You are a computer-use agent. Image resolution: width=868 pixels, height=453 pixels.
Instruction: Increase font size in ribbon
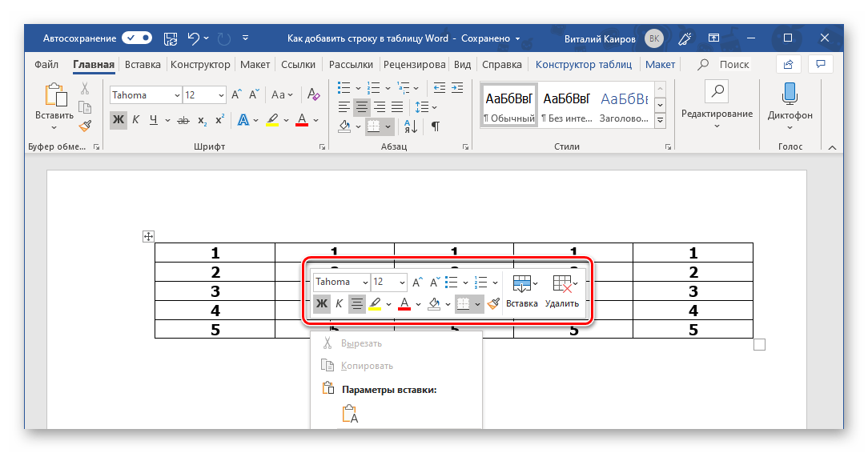pos(236,94)
